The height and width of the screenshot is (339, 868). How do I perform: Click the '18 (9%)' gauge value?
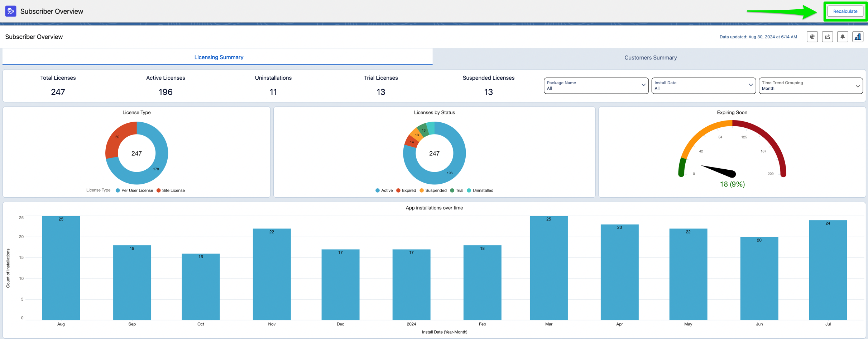point(732,184)
